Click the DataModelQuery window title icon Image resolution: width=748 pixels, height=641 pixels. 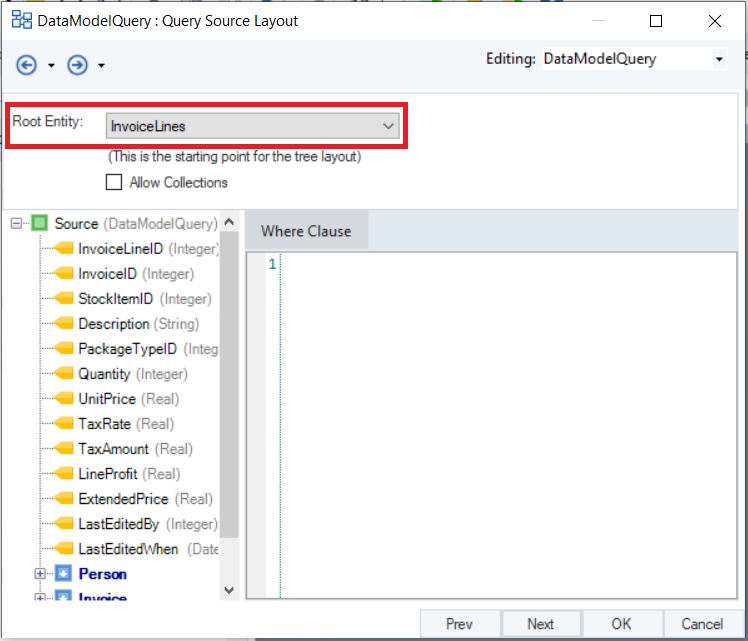pyautogui.click(x=21, y=21)
